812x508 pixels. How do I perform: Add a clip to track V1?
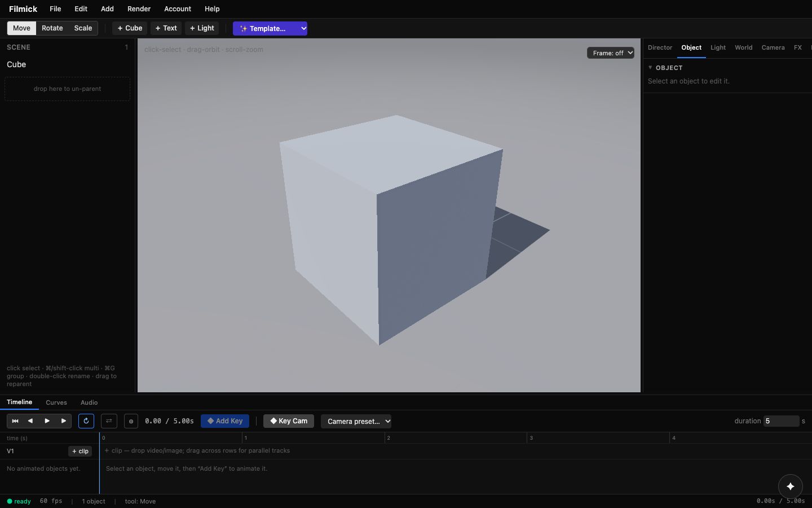coord(80,451)
